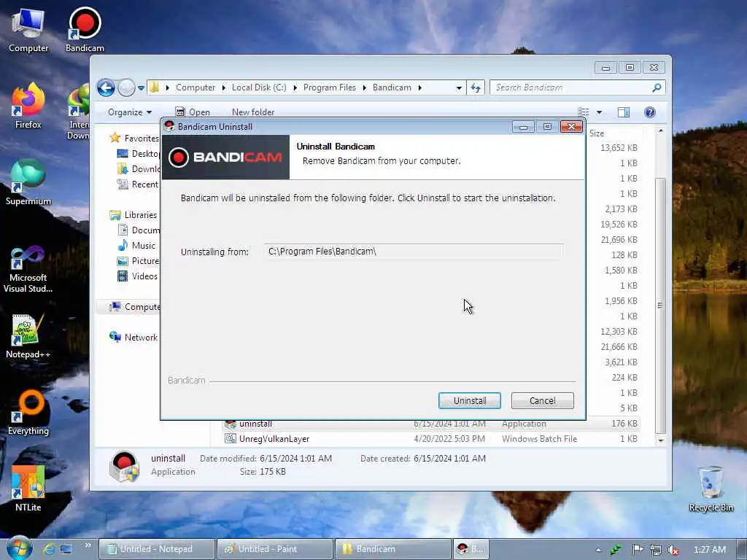Click Show Desktop icon in quick launch
Viewport: 747px width, 560px height.
click(x=66, y=548)
